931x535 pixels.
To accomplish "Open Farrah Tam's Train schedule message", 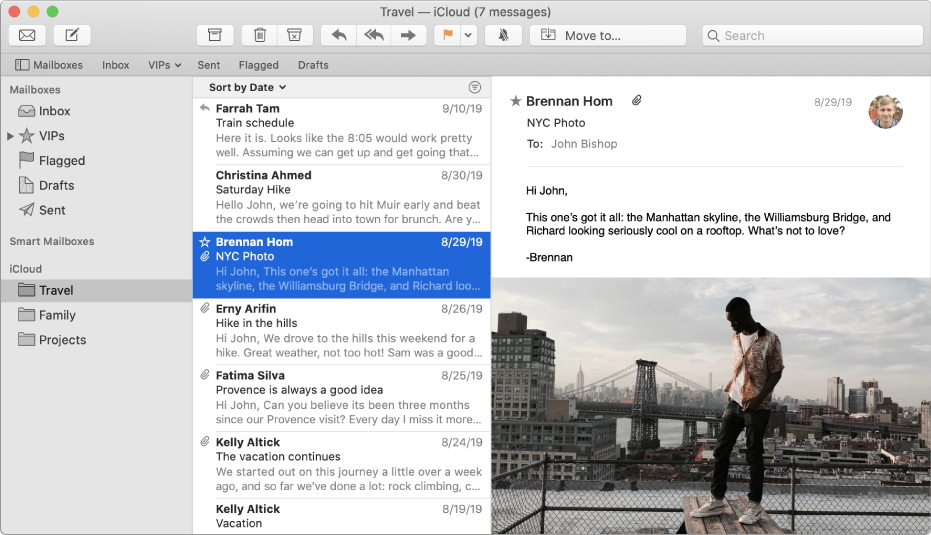I will pyautogui.click(x=341, y=131).
